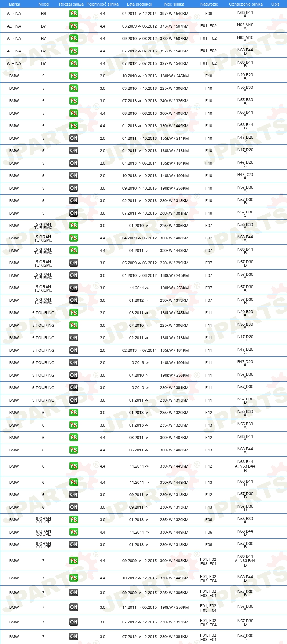Screen dimensions: 287x644
Task: Click petrol icon in 5 Touring 225kW row
Action: pyautogui.click(x=73, y=325)
